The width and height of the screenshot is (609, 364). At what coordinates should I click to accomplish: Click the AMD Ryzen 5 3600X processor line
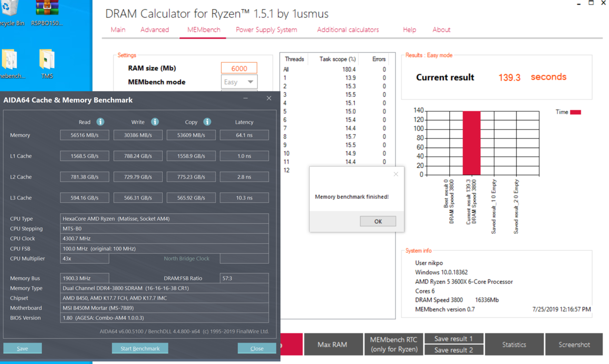[464, 282]
